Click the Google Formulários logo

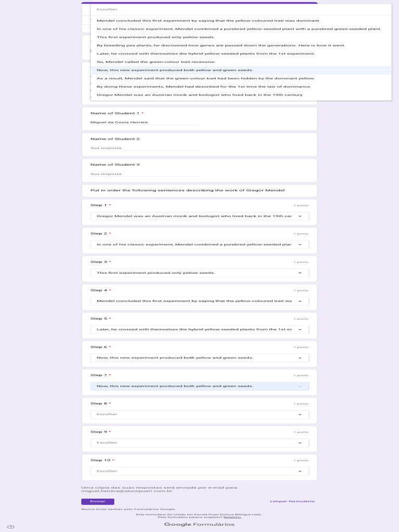199,524
